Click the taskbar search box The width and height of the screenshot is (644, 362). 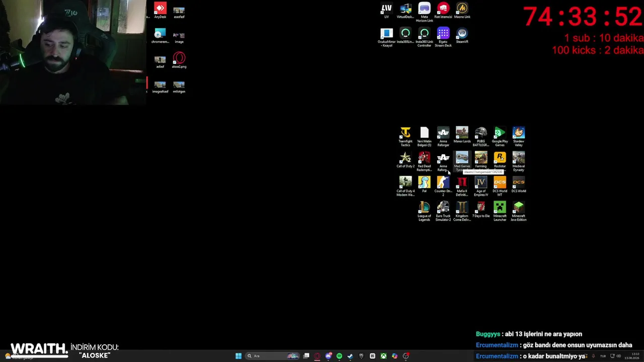tap(273, 356)
